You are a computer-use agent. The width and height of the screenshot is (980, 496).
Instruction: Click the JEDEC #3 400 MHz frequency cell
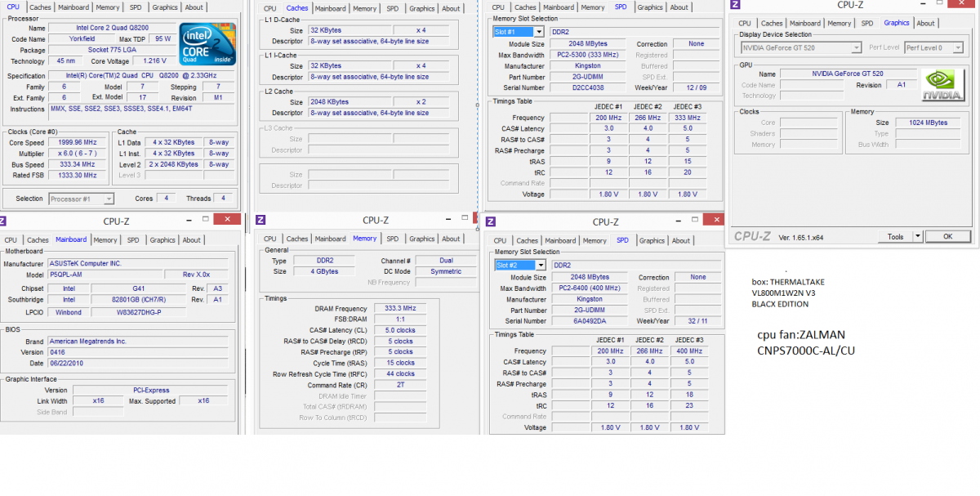click(x=690, y=351)
